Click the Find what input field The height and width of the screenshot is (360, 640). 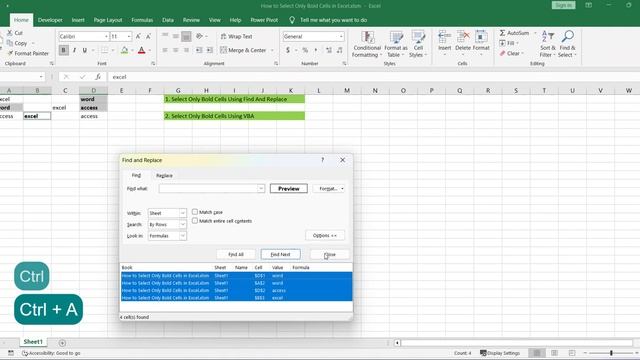pos(208,189)
